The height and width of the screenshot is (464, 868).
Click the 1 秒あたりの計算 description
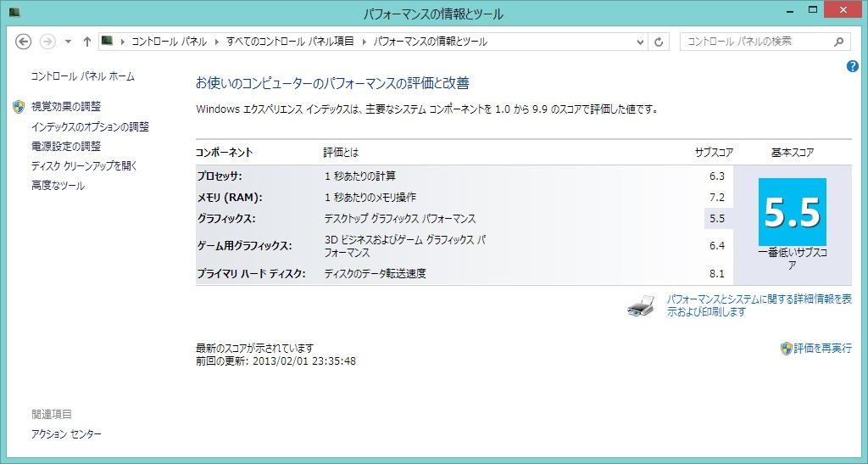pos(360,176)
